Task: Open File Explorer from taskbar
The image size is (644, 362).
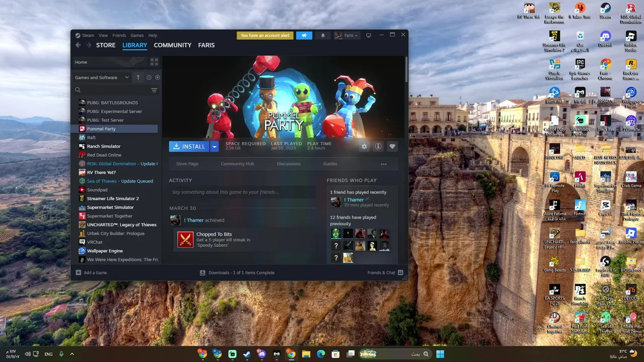Action: (x=306, y=354)
